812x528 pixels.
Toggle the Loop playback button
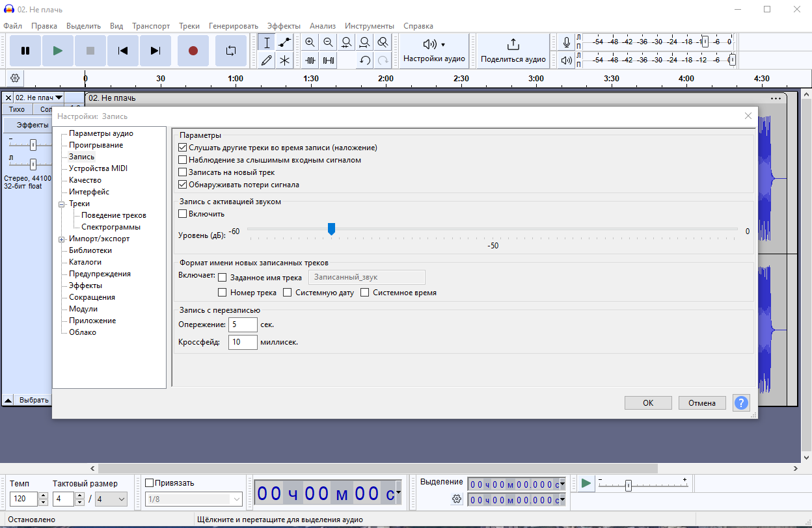click(231, 51)
